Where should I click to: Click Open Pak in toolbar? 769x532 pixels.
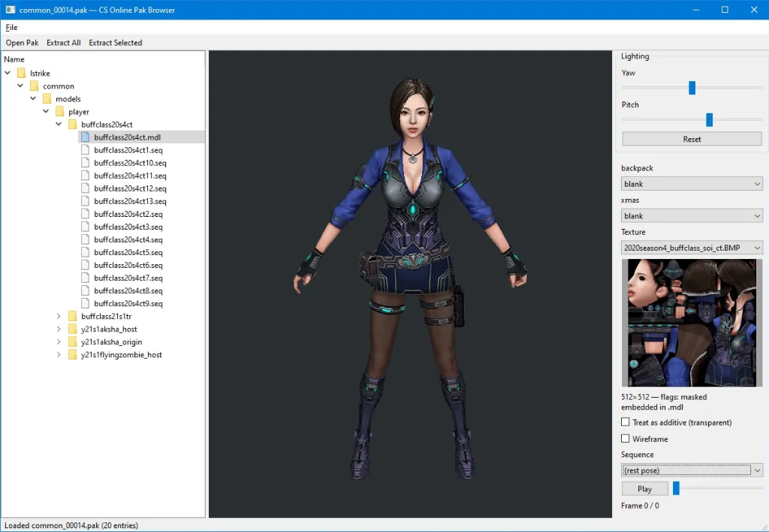pos(22,43)
